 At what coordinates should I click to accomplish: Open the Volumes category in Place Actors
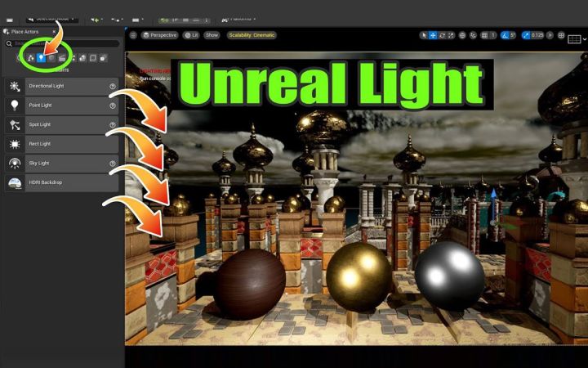[92, 58]
